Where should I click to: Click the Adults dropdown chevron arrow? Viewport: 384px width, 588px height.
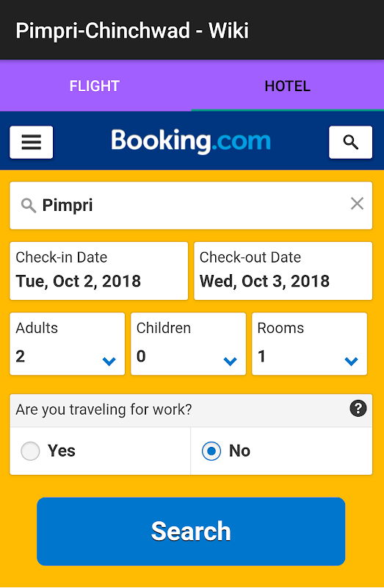(109, 362)
